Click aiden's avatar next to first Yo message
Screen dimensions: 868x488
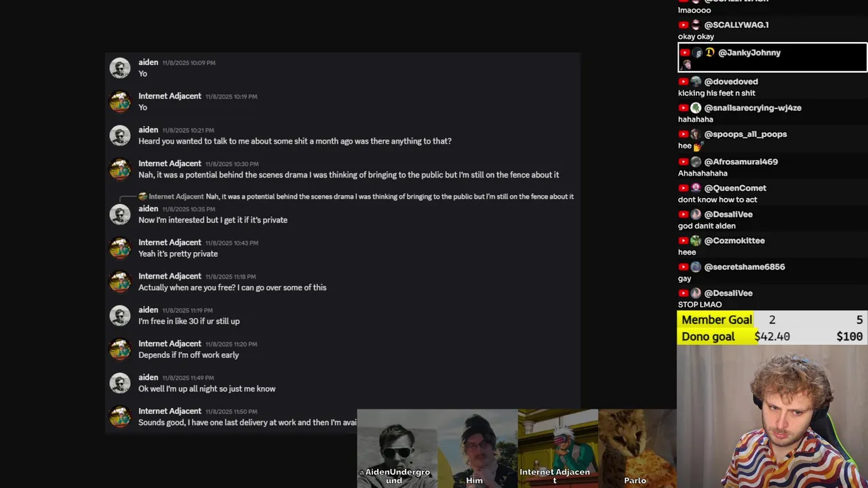120,68
